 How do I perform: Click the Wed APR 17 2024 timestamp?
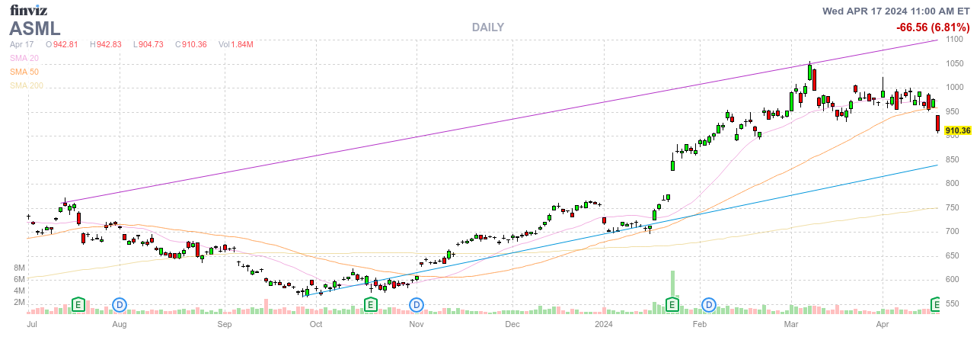coord(896,11)
